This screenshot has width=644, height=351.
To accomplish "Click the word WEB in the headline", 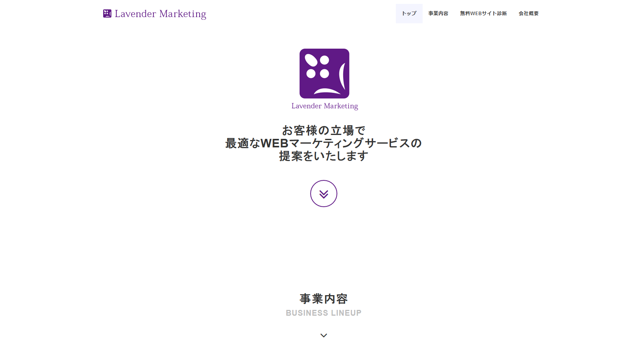I will tap(275, 143).
